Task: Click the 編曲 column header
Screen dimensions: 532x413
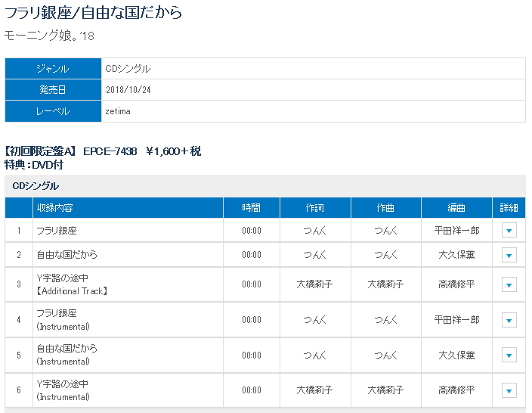Action: coord(456,207)
